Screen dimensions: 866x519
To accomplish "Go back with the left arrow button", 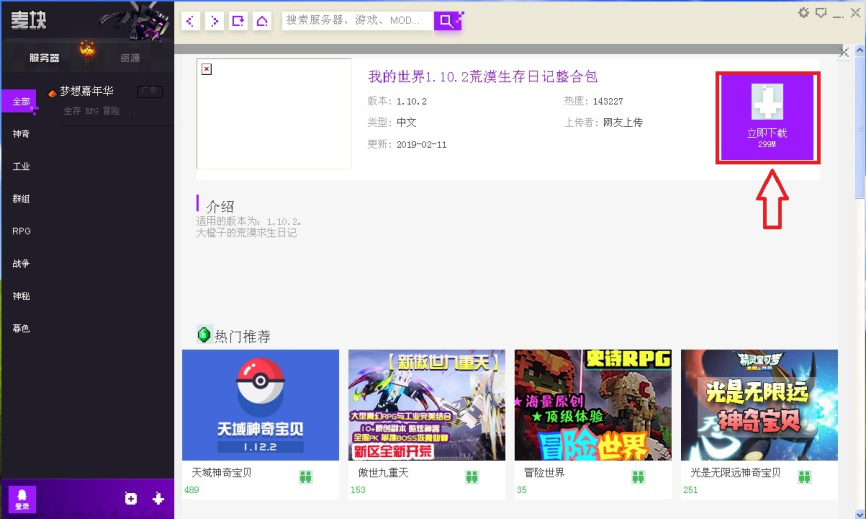I will pyautogui.click(x=191, y=21).
